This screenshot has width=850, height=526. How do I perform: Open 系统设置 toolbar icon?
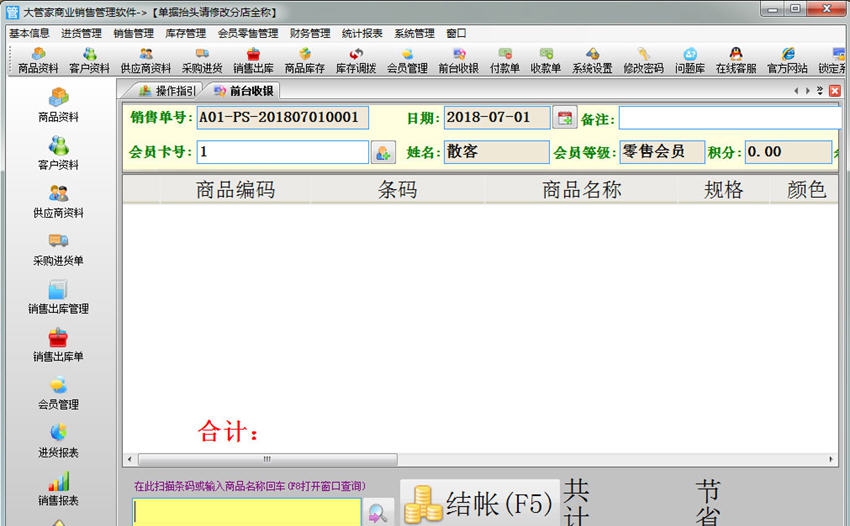tap(592, 60)
